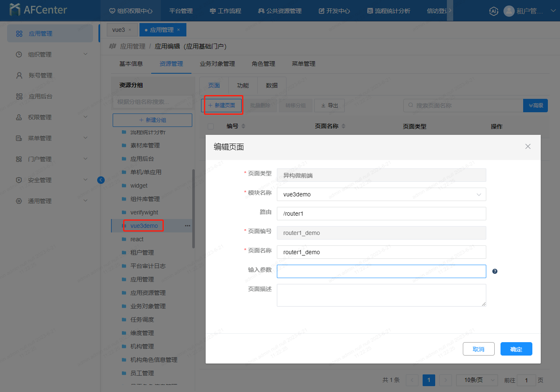560x392 pixels.
Task: Click the 取消 button in dialog
Action: pyautogui.click(x=478, y=349)
